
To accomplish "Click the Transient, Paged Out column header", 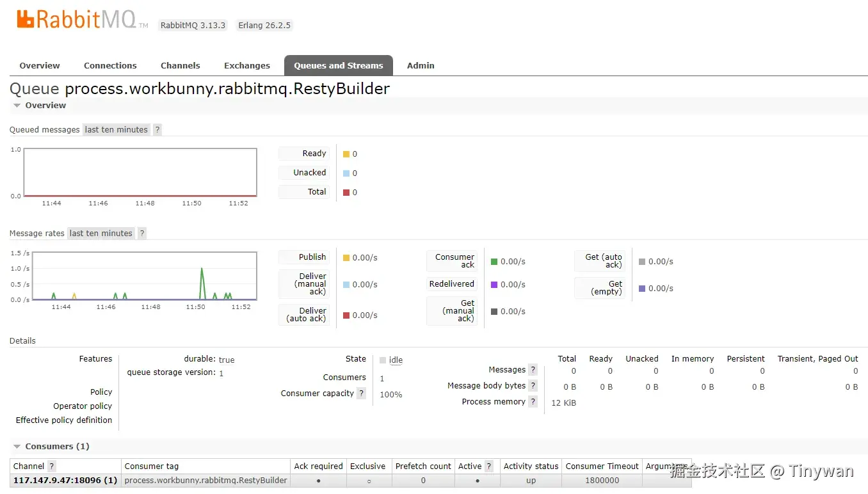I will [818, 359].
